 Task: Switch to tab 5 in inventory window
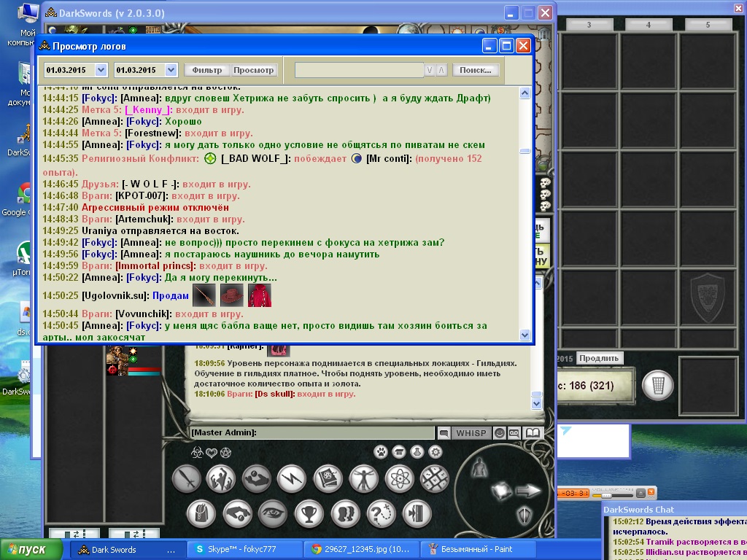coord(708,25)
